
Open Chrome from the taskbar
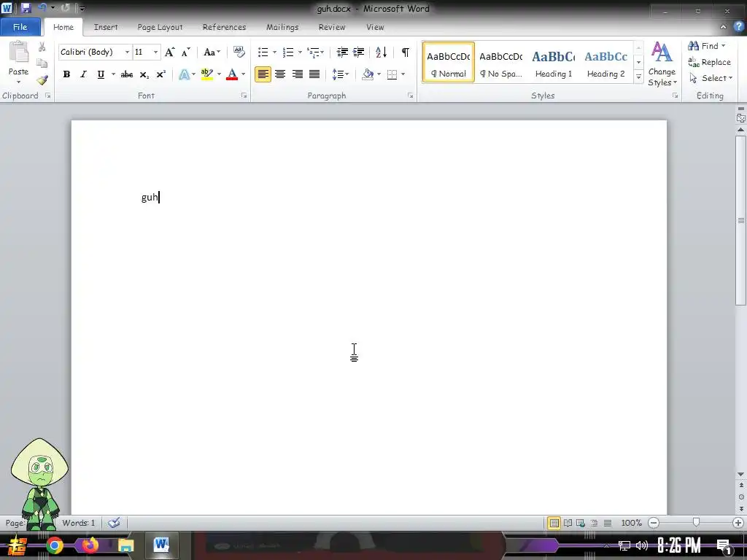pos(54,545)
